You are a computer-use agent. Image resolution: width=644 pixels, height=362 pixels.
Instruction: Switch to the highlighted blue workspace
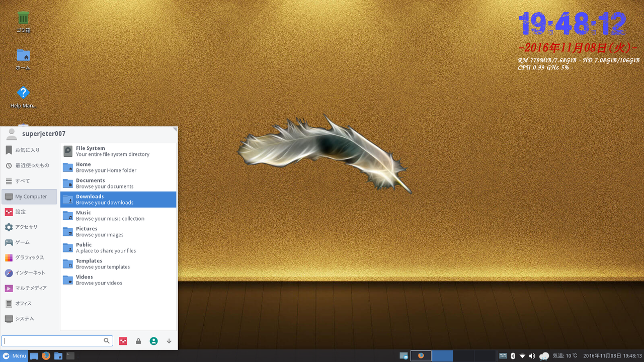point(443,356)
